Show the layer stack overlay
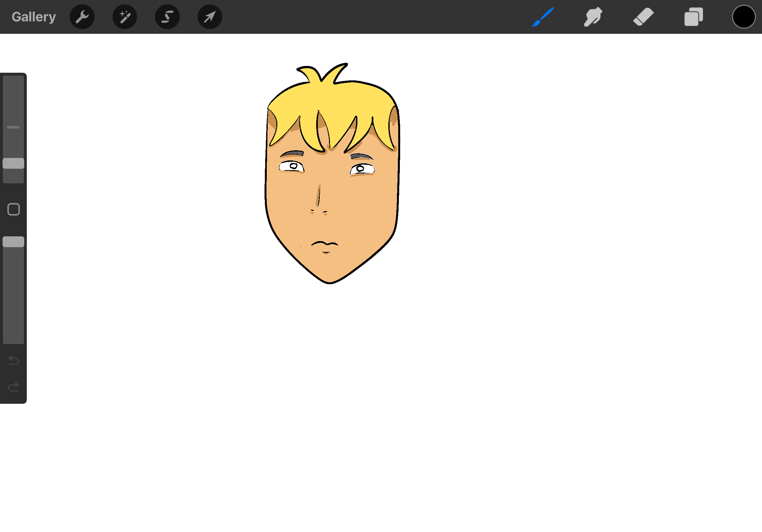Image resolution: width=762 pixels, height=532 pixels. [x=693, y=16]
